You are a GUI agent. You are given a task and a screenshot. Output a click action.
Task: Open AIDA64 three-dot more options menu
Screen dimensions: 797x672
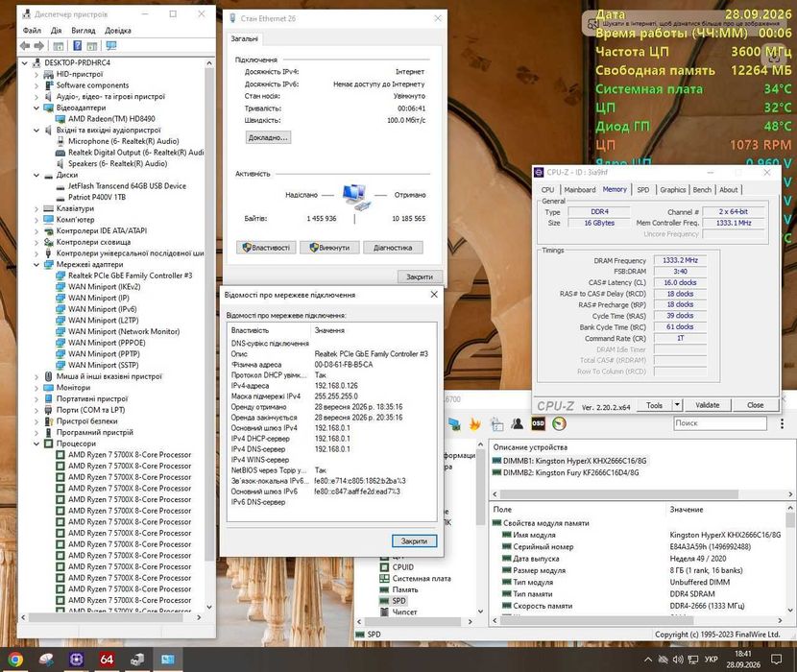pyautogui.click(x=782, y=423)
